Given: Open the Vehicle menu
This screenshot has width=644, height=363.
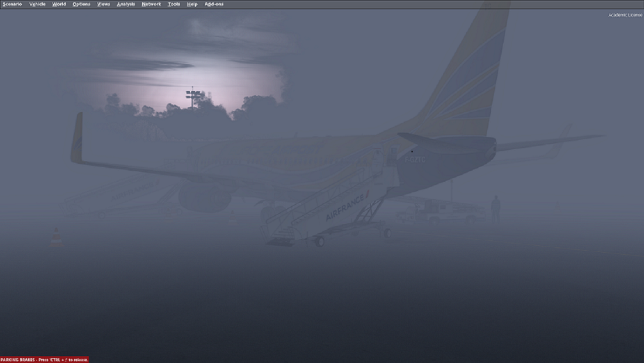Looking at the screenshot, I should (x=37, y=4).
